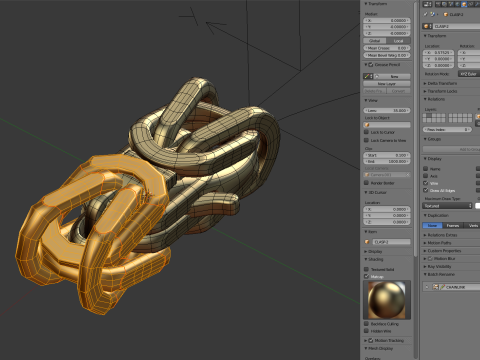Expand the Custom Properties panel
Image resolution: width=480 pixels, height=360 pixels.
(442, 251)
